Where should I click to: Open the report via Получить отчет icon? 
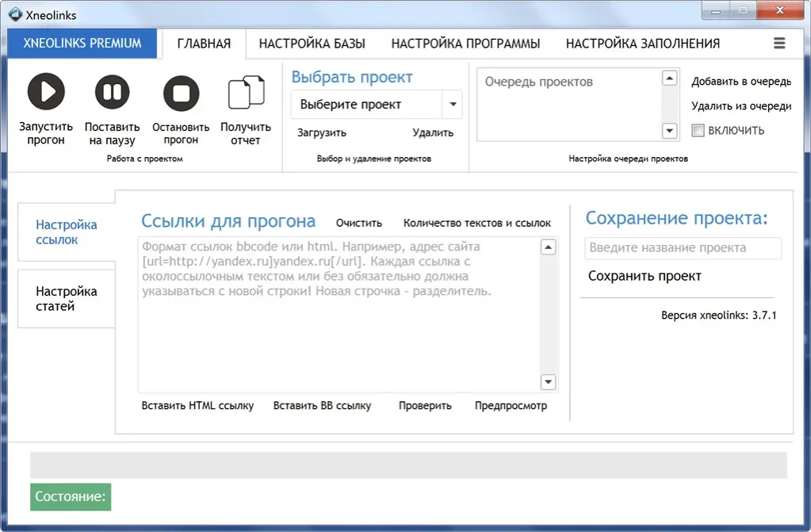coord(246,92)
